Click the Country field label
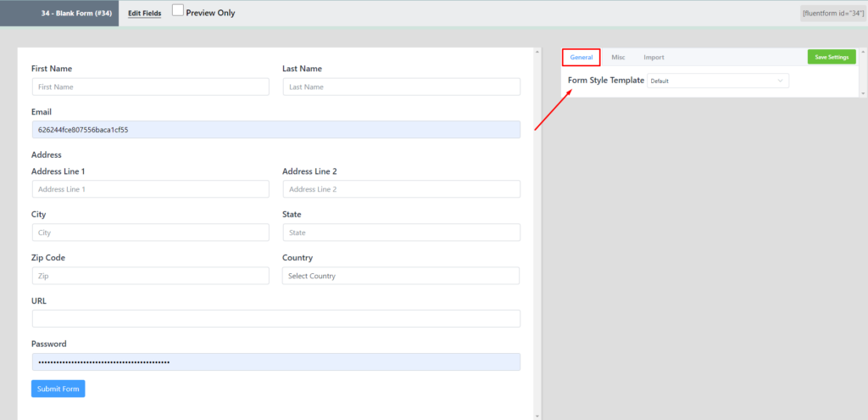The width and height of the screenshot is (868, 420). tap(298, 258)
